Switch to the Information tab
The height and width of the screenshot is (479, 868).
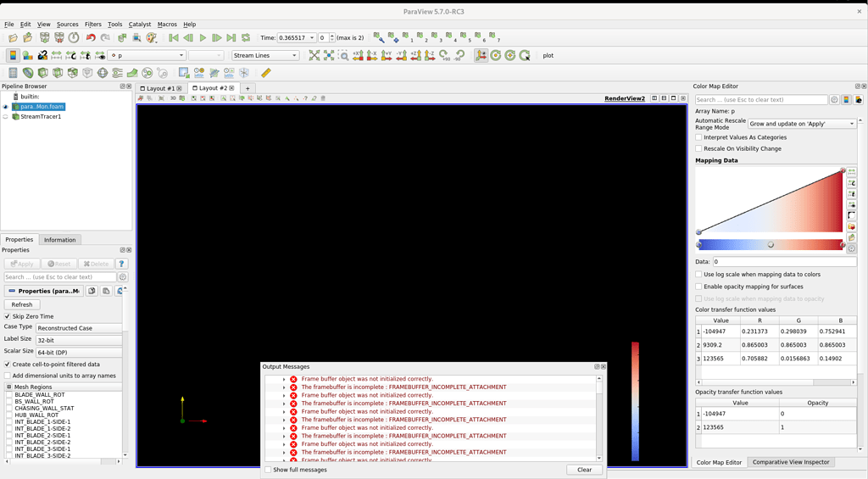(60, 240)
